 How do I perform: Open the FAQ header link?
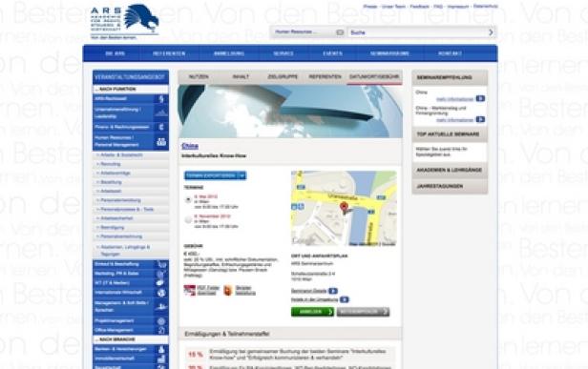click(x=438, y=7)
